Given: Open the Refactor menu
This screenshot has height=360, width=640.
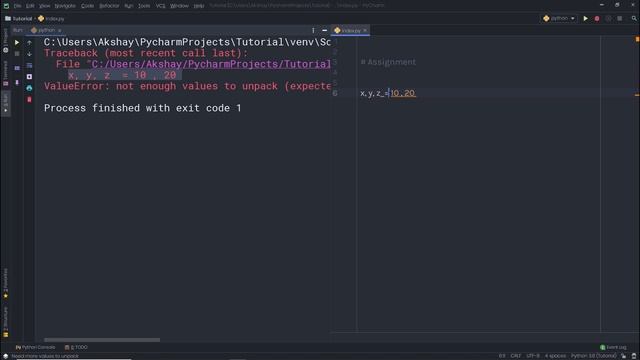Looking at the screenshot, I should click(109, 6).
